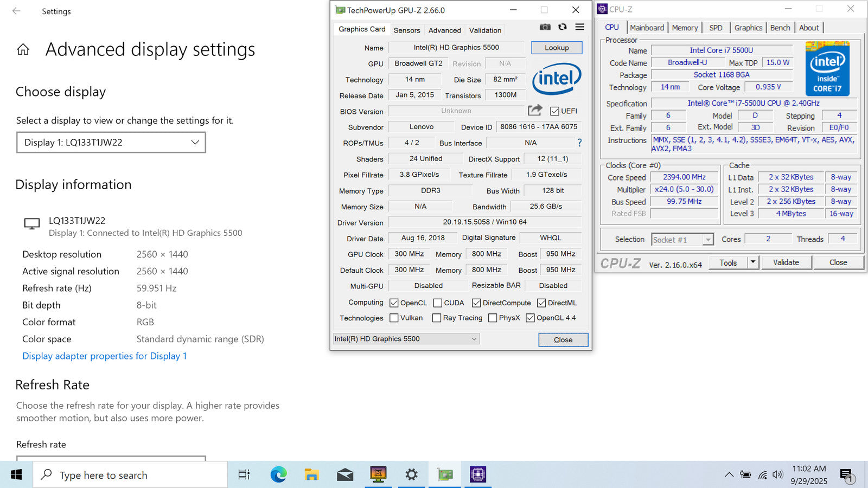Open the GPU selector dropdown in GPU-Z

point(406,339)
